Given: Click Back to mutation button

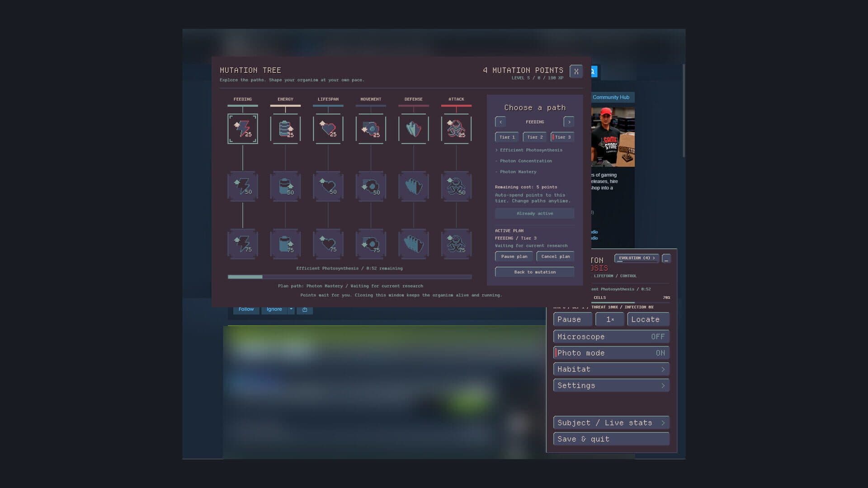Looking at the screenshot, I should pyautogui.click(x=535, y=272).
